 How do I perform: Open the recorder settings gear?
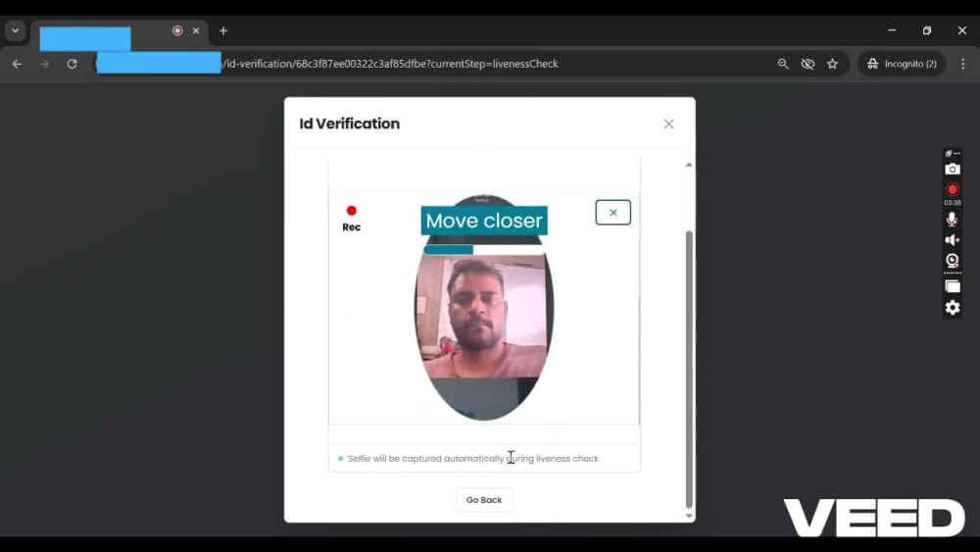(952, 308)
